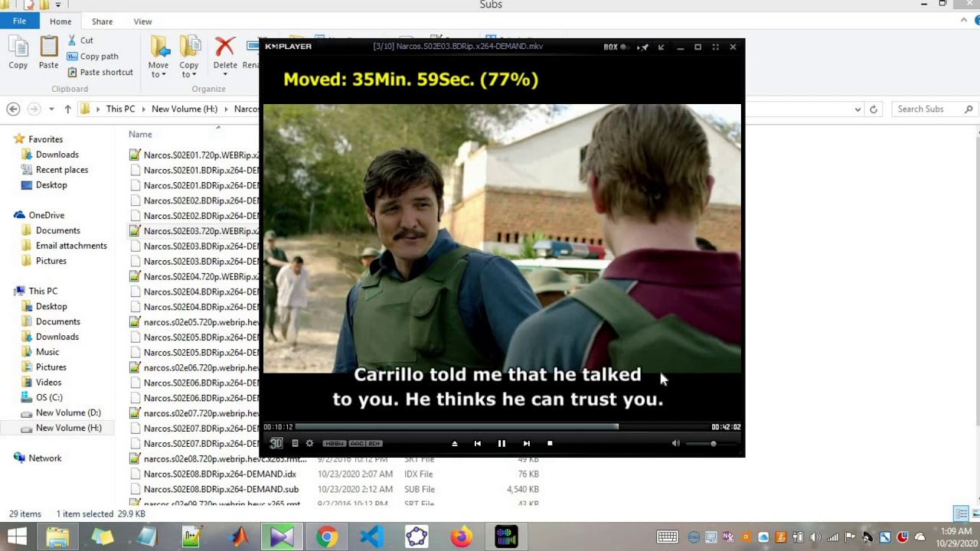Open the File tab in Explorer
Image resolution: width=980 pixels, height=551 pixels.
click(19, 21)
